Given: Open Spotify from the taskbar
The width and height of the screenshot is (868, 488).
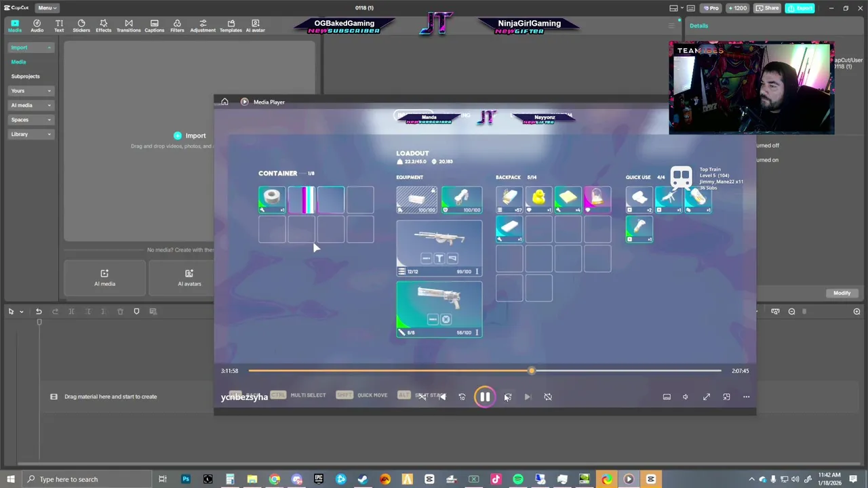Looking at the screenshot, I should (x=517, y=479).
